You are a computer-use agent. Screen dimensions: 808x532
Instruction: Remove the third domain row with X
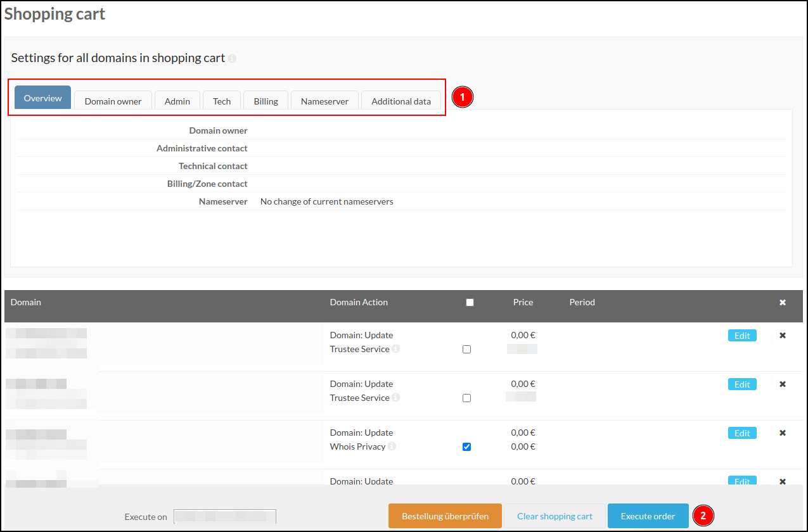tap(783, 433)
